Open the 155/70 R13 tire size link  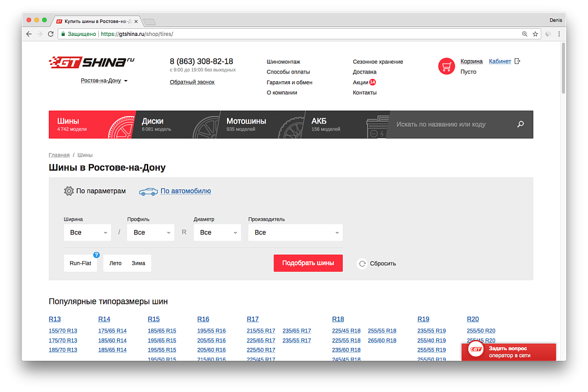pos(63,331)
